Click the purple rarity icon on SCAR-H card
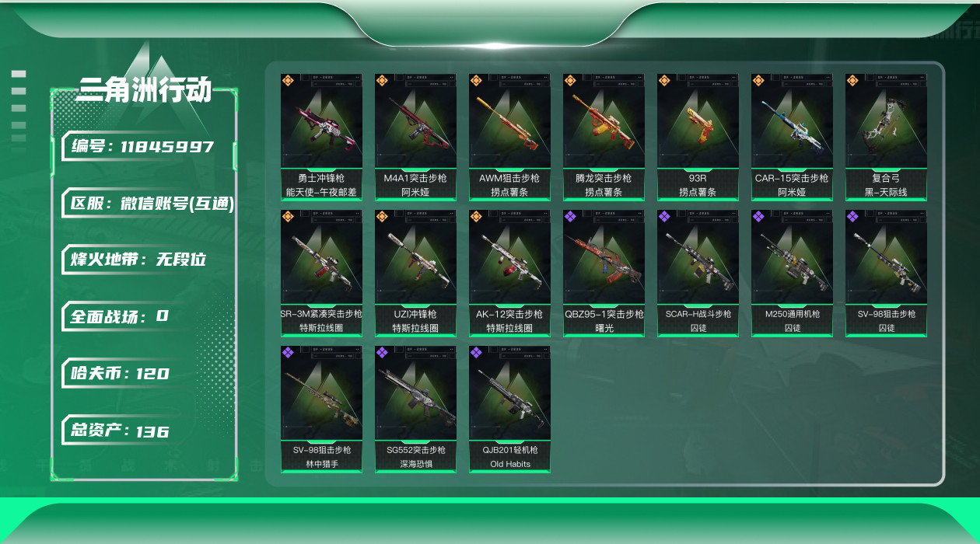980x544 pixels. tap(664, 216)
